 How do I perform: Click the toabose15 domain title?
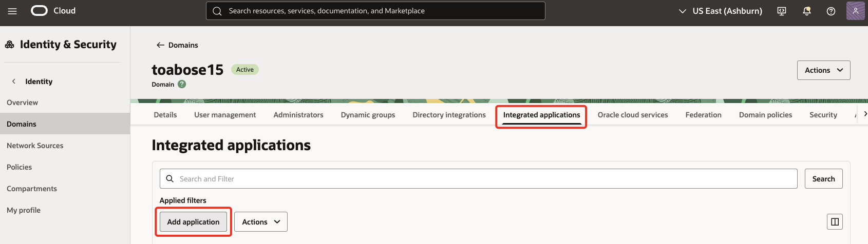tap(187, 70)
